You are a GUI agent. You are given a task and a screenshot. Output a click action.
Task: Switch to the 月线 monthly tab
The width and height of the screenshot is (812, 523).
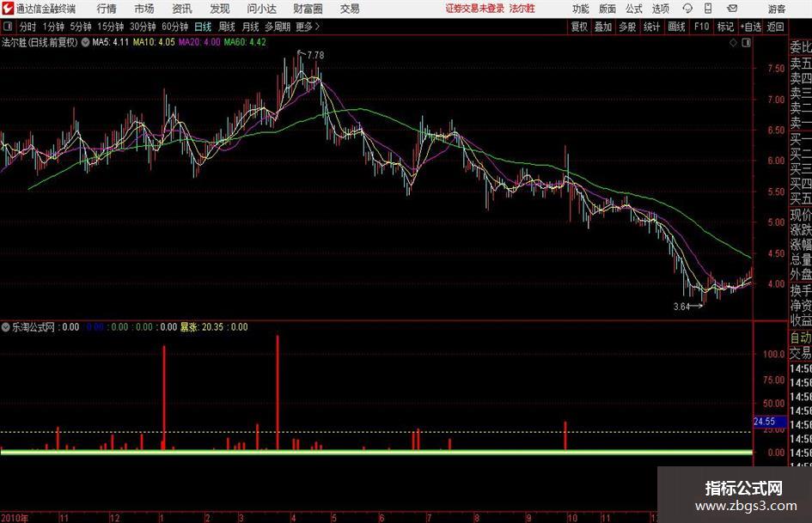251,27
